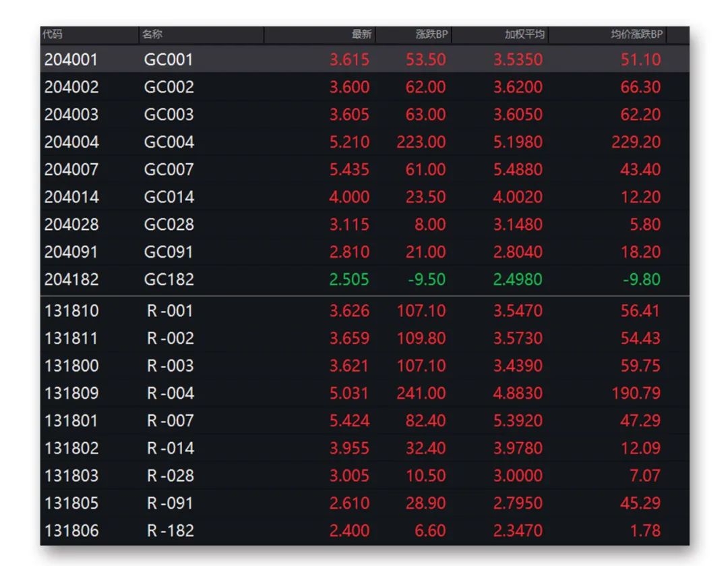The width and height of the screenshot is (728, 566).
Task: Select code 131810
Action: click(x=71, y=310)
